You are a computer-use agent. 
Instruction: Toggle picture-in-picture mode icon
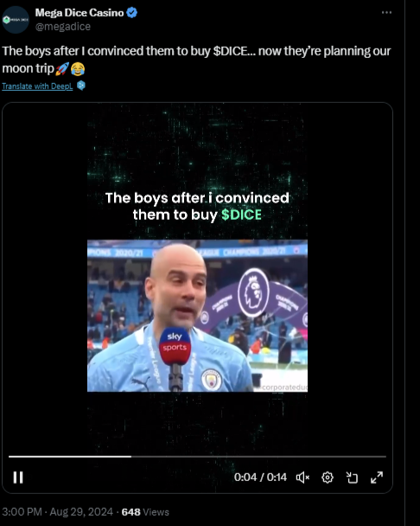point(352,478)
